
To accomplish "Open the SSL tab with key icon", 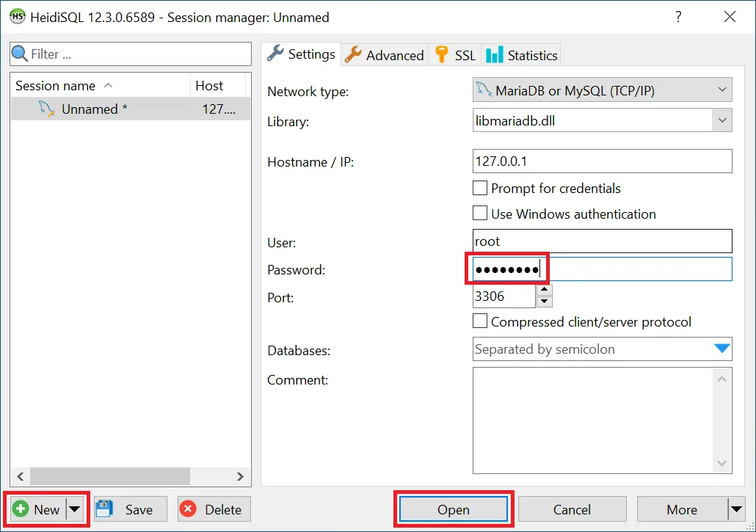I will click(455, 55).
